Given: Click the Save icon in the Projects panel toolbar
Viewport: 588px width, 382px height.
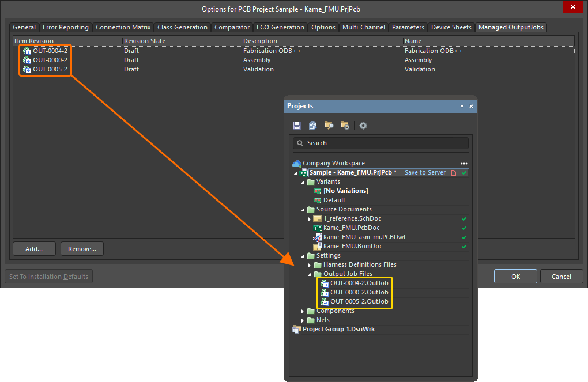Looking at the screenshot, I should [x=296, y=125].
